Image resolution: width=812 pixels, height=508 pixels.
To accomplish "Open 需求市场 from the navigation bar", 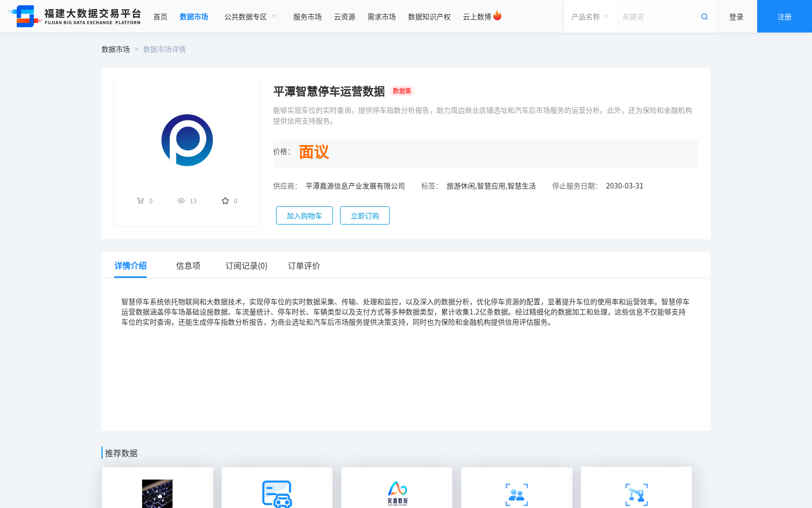I will (x=382, y=17).
